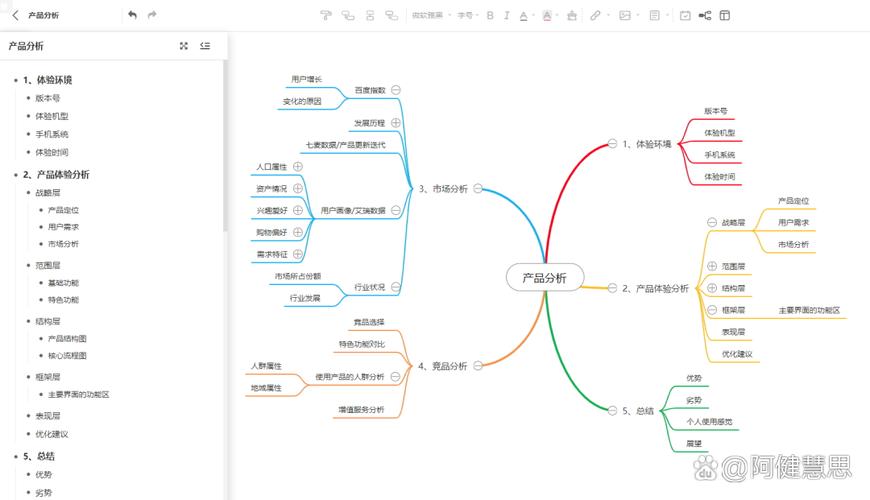Click the insert link icon
The image size is (870, 500).
595,15
